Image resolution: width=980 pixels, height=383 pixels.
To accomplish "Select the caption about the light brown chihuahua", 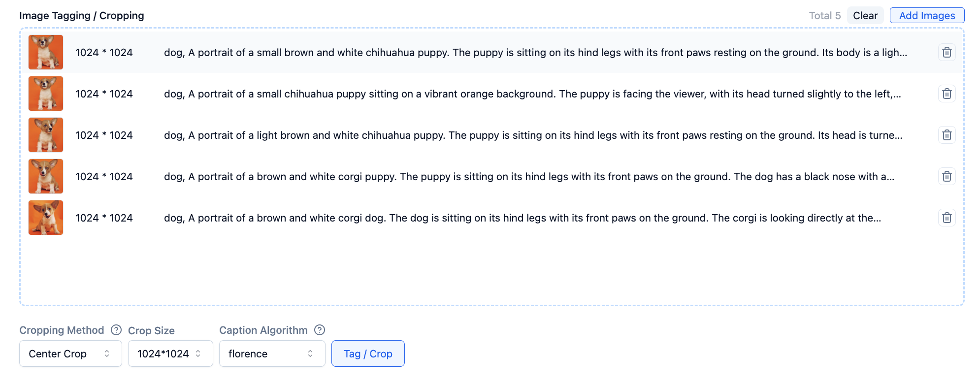I will 533,135.
